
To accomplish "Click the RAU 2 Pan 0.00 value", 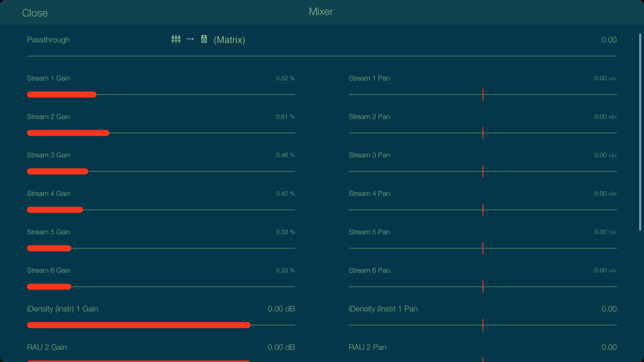I will 609,347.
